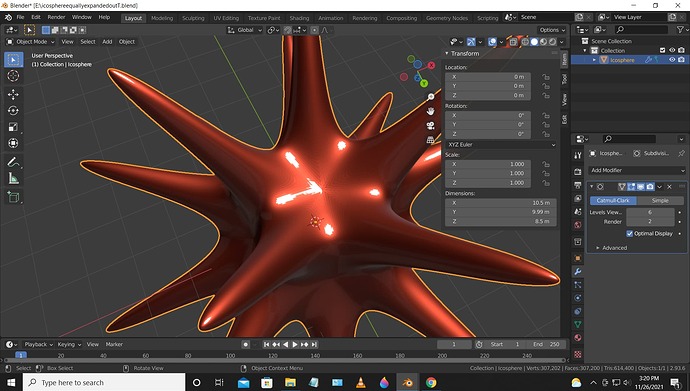Open Modifier properties wrench tab
This screenshot has height=391, width=690.
(578, 272)
